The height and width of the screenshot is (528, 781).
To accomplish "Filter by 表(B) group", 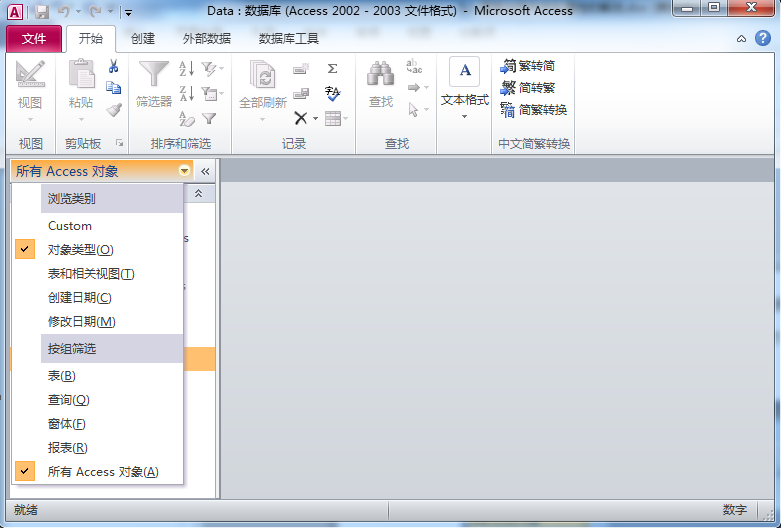I will point(98,376).
